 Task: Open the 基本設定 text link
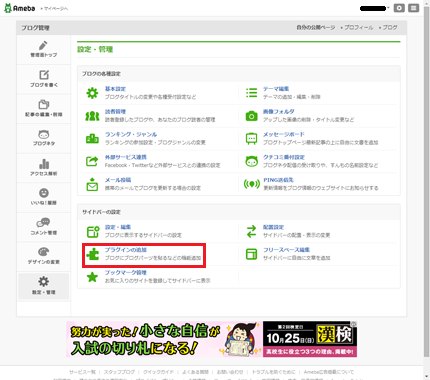(x=115, y=89)
